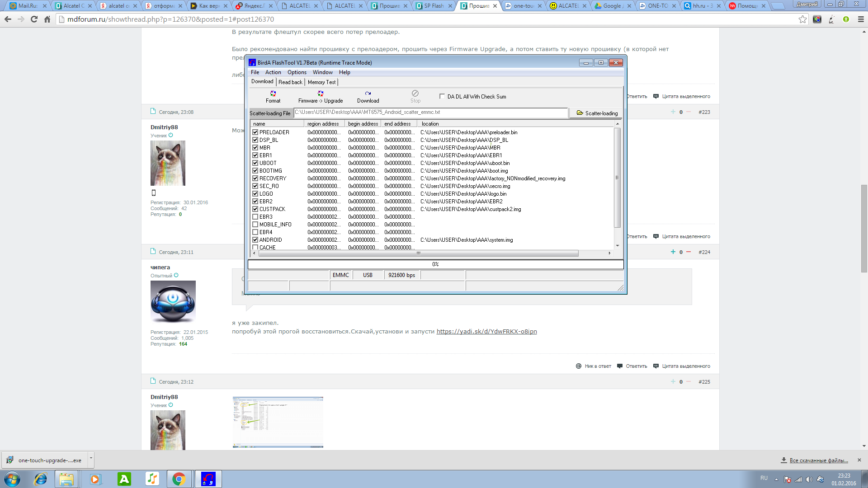Screen dimensions: 868x488
Task: Click browser reload page icon
Action: 34,19
